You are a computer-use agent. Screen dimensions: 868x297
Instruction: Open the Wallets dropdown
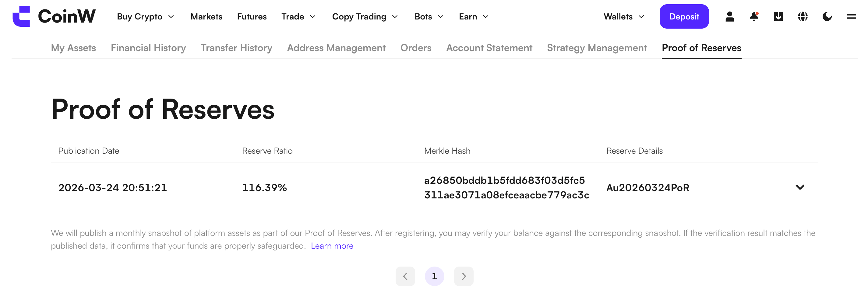tap(624, 16)
